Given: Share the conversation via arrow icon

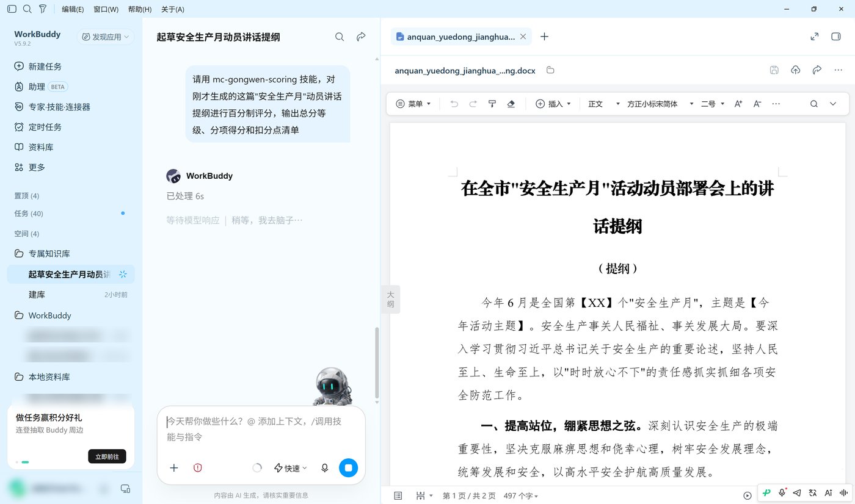Looking at the screenshot, I should [361, 37].
